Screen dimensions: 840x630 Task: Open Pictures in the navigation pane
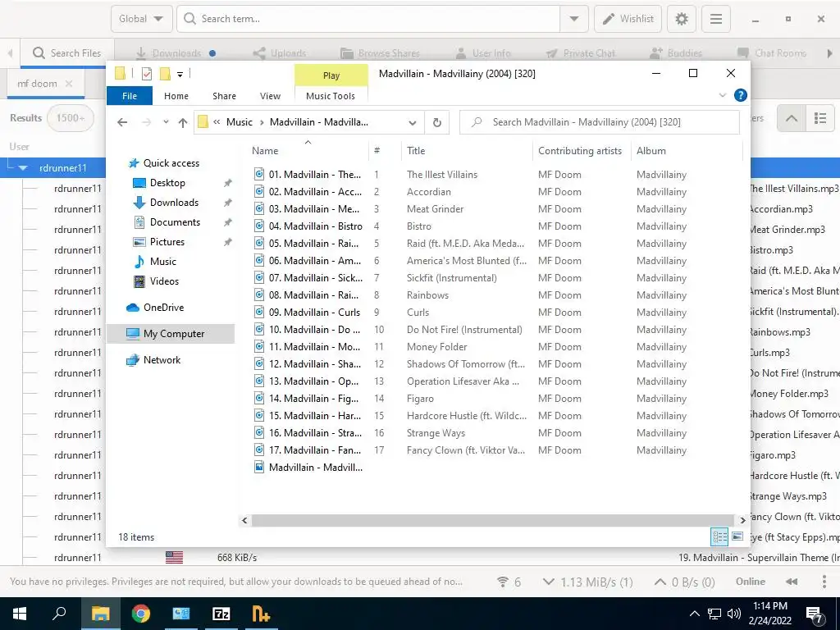click(167, 242)
